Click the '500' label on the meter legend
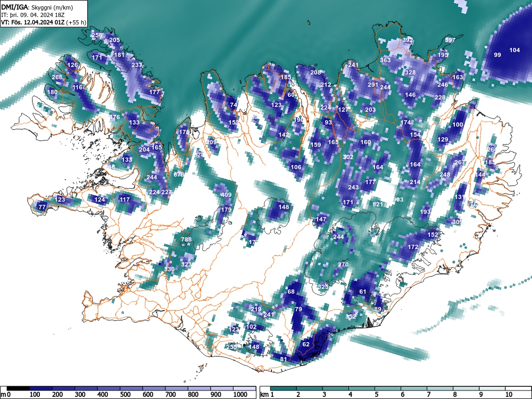532x399 pixels. [125, 395]
